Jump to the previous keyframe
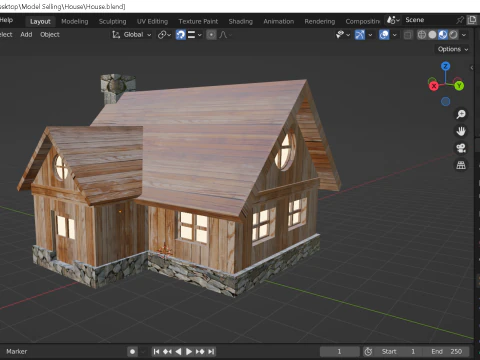Screen dimensions: 480x360 [x=167, y=351]
